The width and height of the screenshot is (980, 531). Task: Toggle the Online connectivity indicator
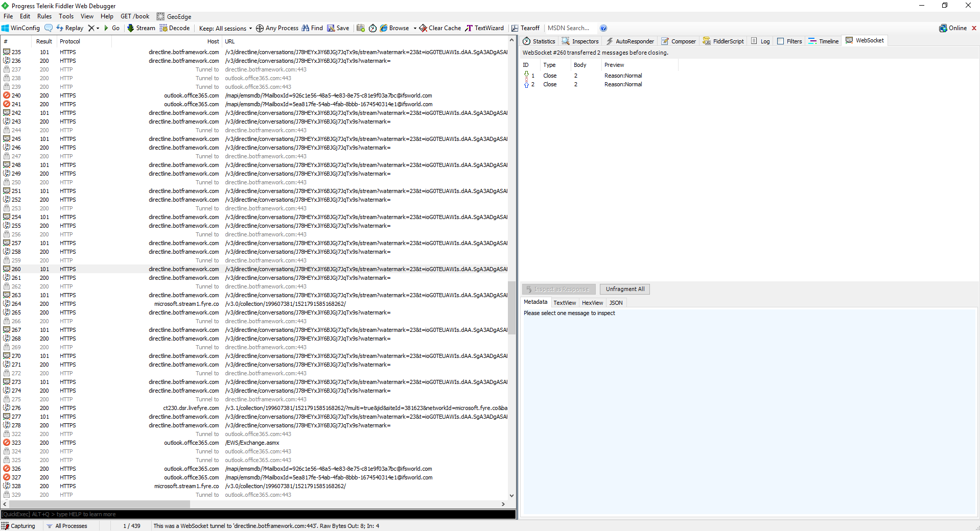955,28
